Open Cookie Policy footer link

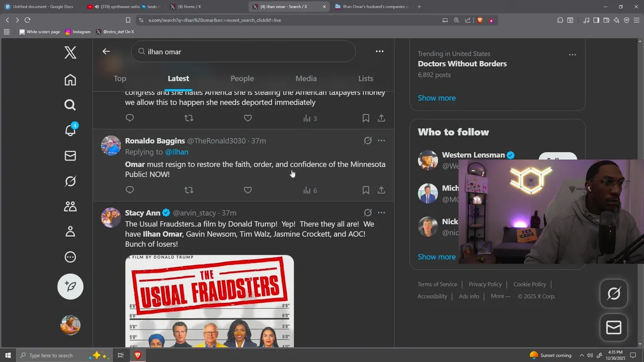point(530,285)
